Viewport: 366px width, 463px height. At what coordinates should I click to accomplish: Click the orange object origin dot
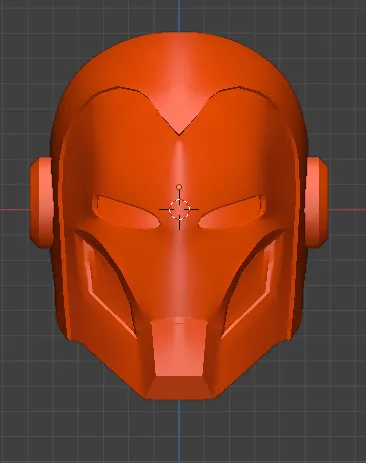179,187
